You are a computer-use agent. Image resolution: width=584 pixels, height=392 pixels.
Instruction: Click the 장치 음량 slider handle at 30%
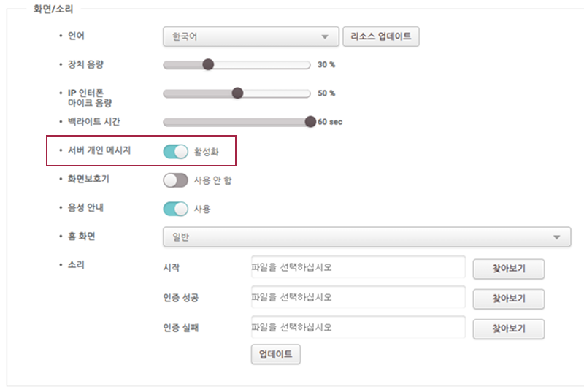(x=208, y=64)
